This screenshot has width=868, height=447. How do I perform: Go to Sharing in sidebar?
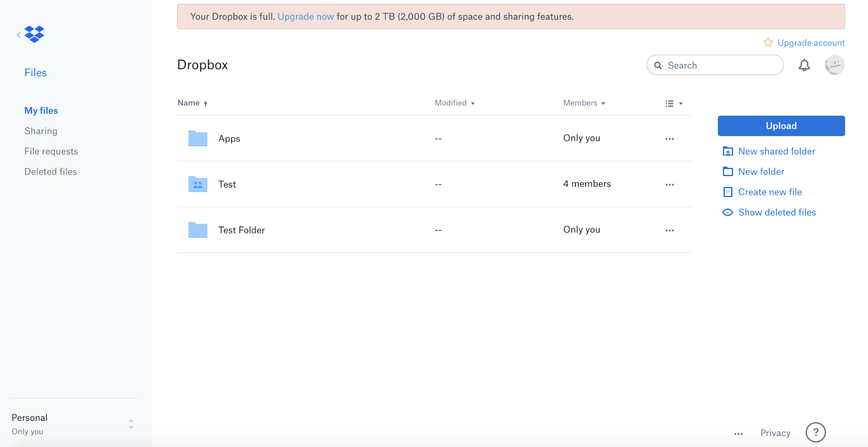tap(41, 131)
